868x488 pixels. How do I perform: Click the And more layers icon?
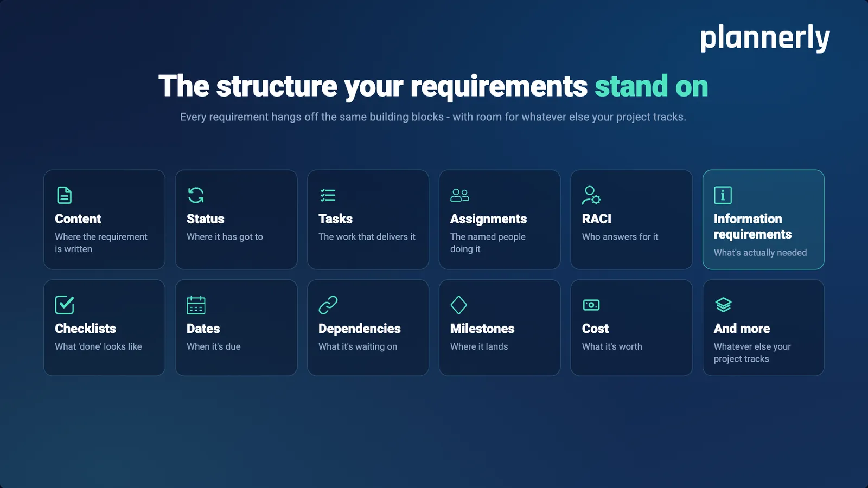[x=723, y=305]
